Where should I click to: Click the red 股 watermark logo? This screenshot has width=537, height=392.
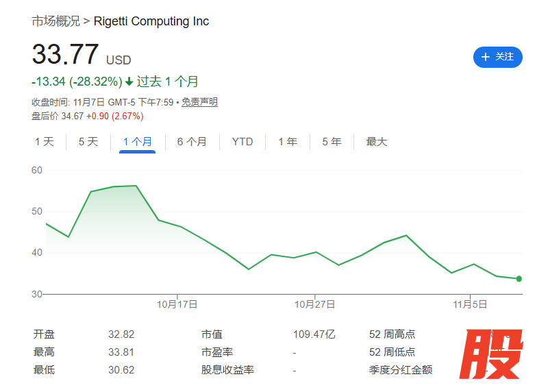(x=490, y=355)
